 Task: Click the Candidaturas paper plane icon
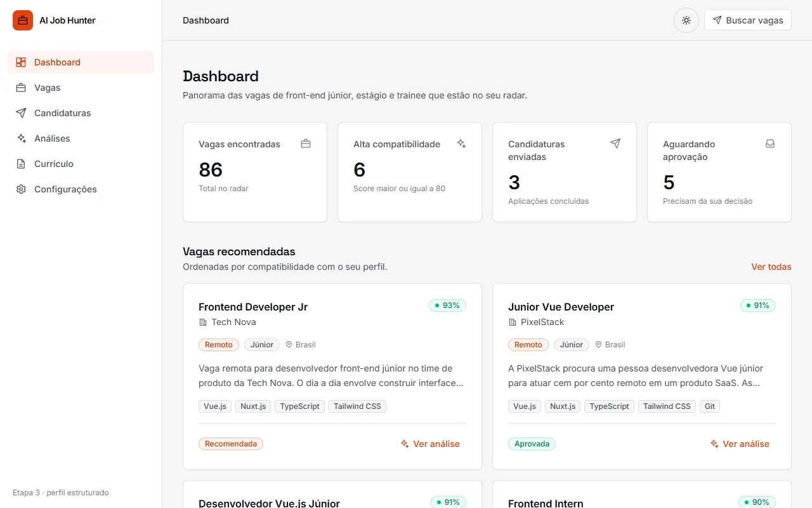(21, 113)
